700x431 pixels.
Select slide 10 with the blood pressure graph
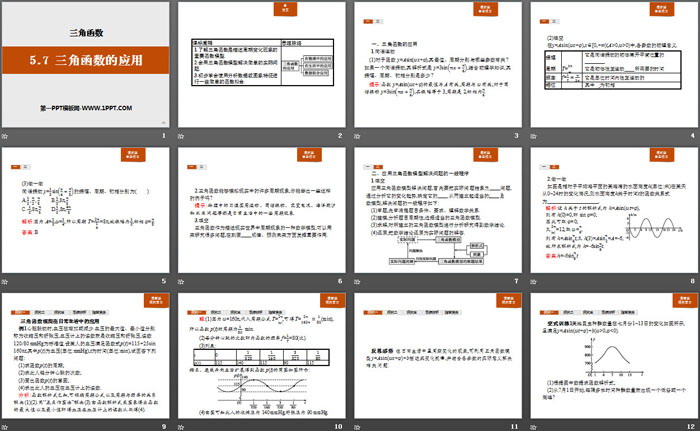click(262, 356)
